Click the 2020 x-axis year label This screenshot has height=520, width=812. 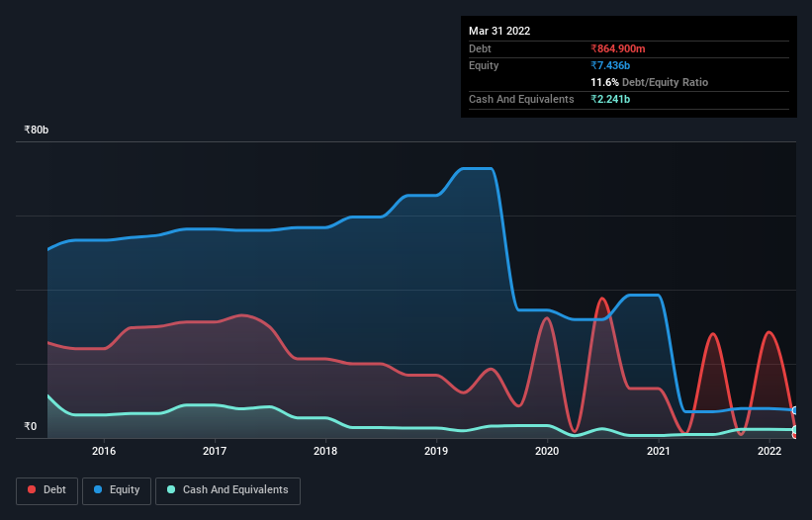(547, 451)
